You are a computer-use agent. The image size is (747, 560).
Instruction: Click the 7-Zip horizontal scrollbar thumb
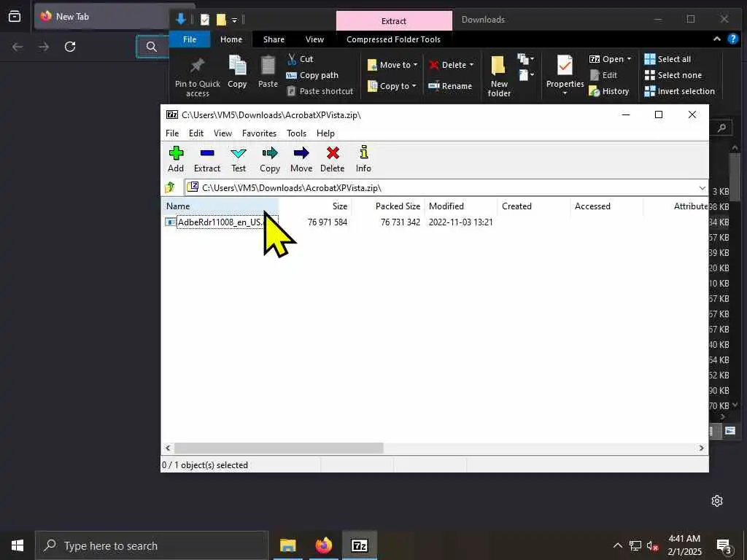click(279, 448)
